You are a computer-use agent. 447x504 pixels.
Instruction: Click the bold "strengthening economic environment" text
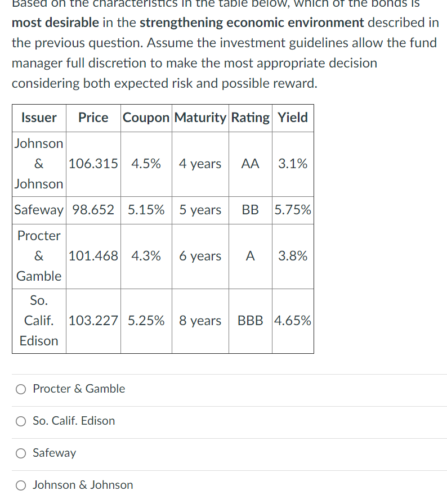252,22
